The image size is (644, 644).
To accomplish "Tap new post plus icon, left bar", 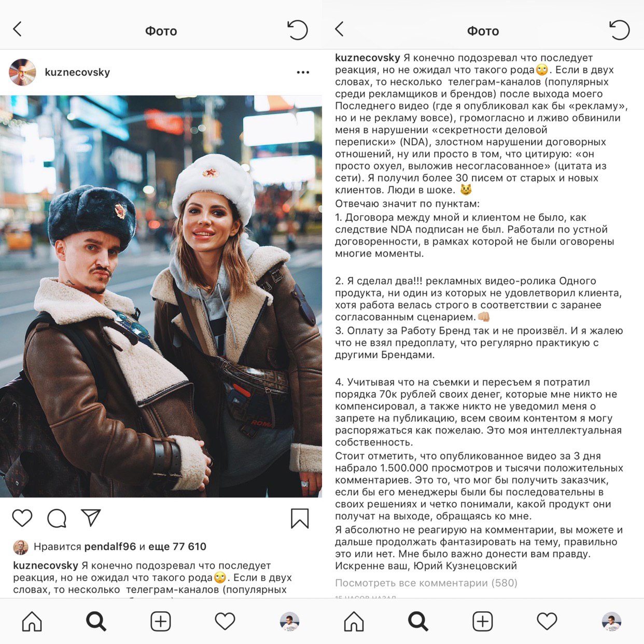I will pos(161,621).
